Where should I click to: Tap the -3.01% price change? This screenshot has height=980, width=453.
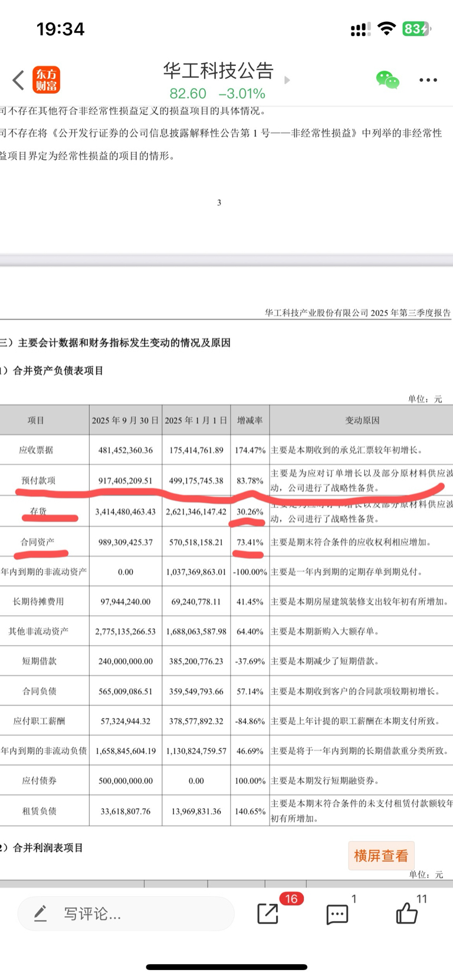242,94
